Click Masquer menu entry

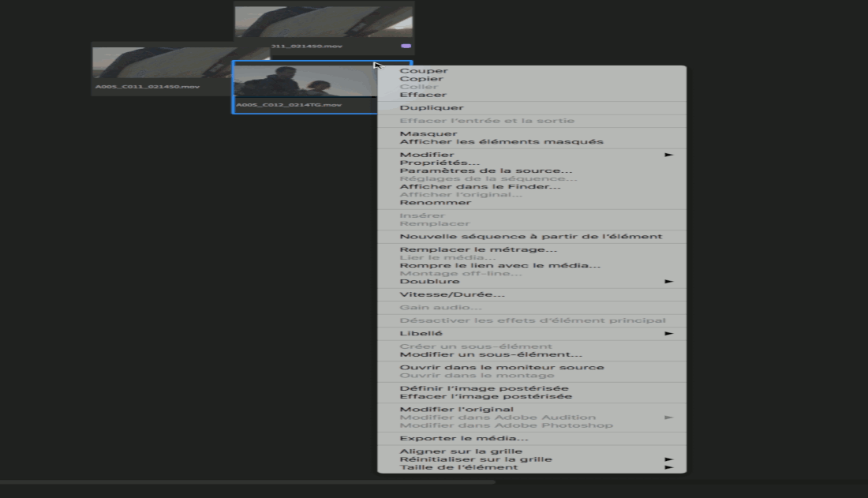pyautogui.click(x=531, y=133)
